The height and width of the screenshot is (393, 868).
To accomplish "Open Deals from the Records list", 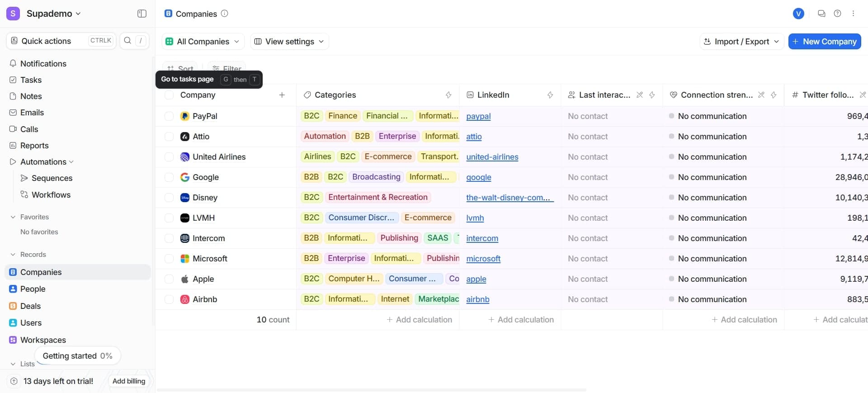I will point(30,306).
